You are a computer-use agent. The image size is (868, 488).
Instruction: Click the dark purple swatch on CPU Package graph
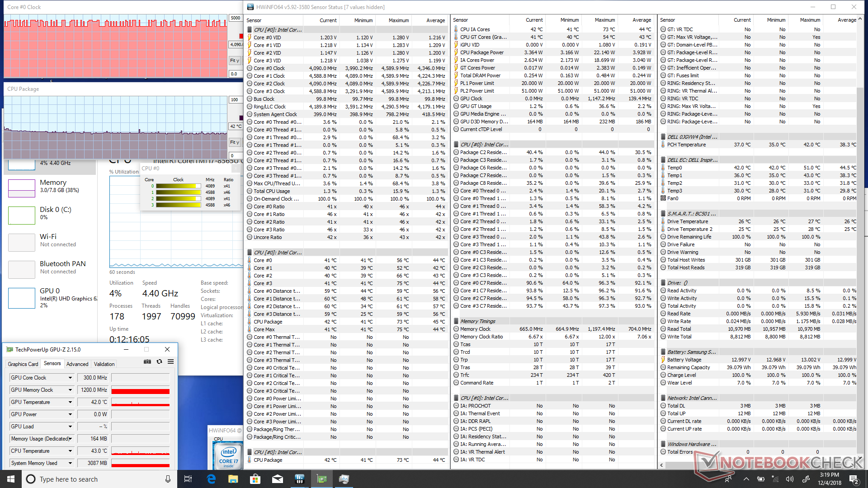point(241,118)
